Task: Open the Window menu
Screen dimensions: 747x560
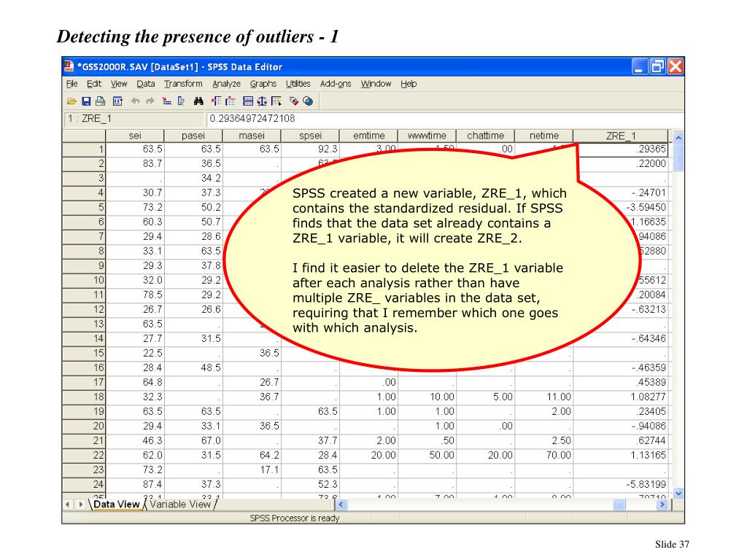Action: [376, 84]
